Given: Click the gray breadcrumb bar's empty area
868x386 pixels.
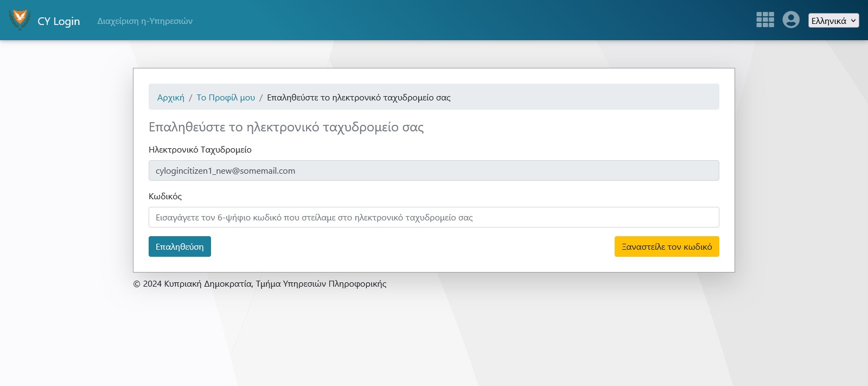Looking at the screenshot, I should 586,97.
